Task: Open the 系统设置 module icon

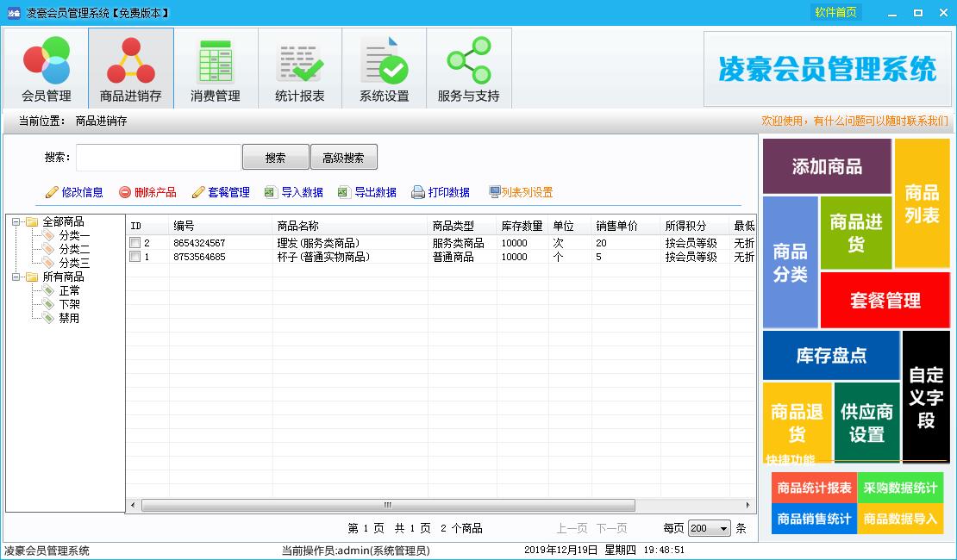Action: pos(384,62)
